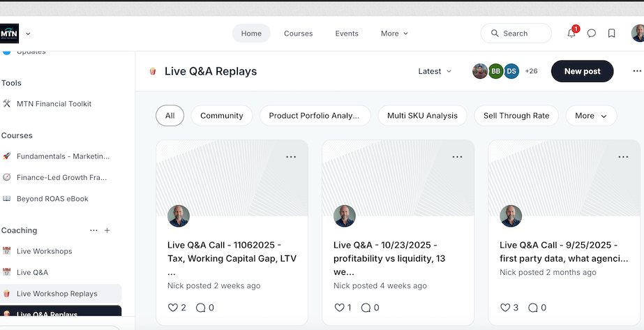
Task: Open the MTN community switcher chevron
Action: pos(28,33)
